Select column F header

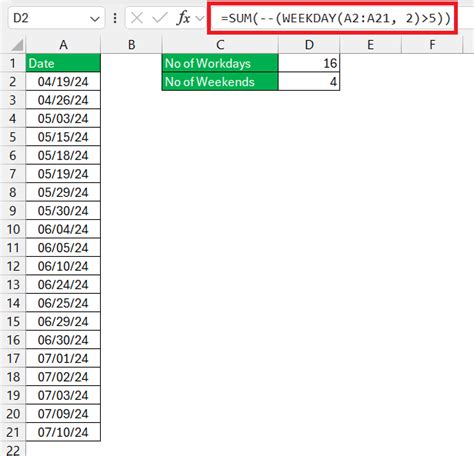point(432,45)
